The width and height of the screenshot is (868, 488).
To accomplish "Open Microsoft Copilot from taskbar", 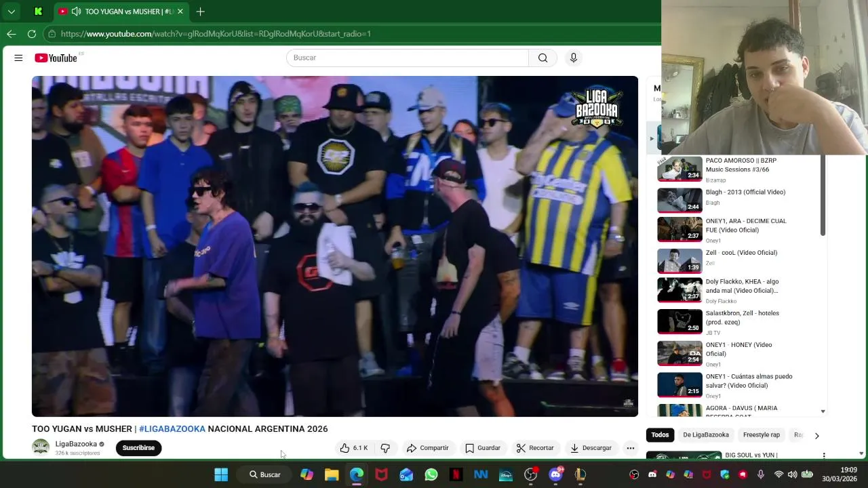I will [x=307, y=474].
